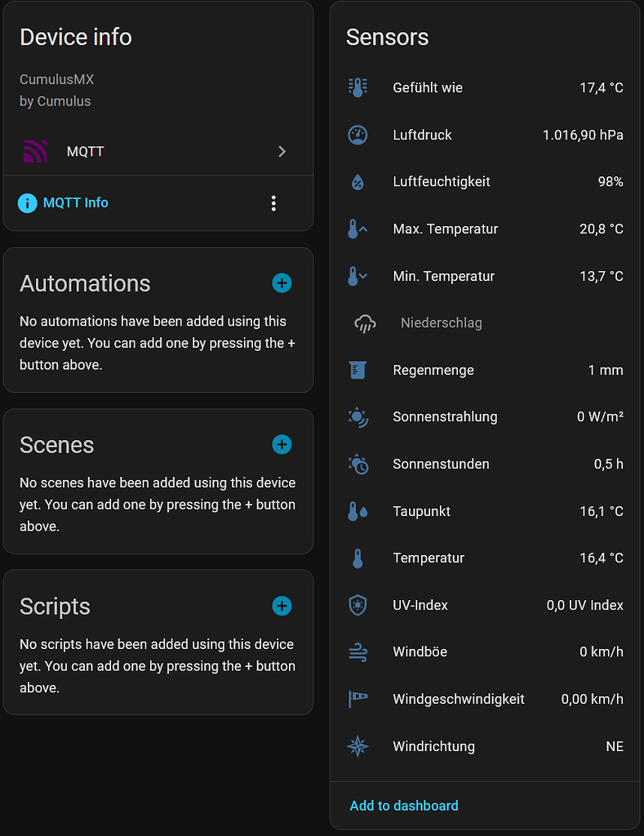Click the Luftfeuchtigkeit water drop icon
This screenshot has width=644, height=836.
[358, 182]
